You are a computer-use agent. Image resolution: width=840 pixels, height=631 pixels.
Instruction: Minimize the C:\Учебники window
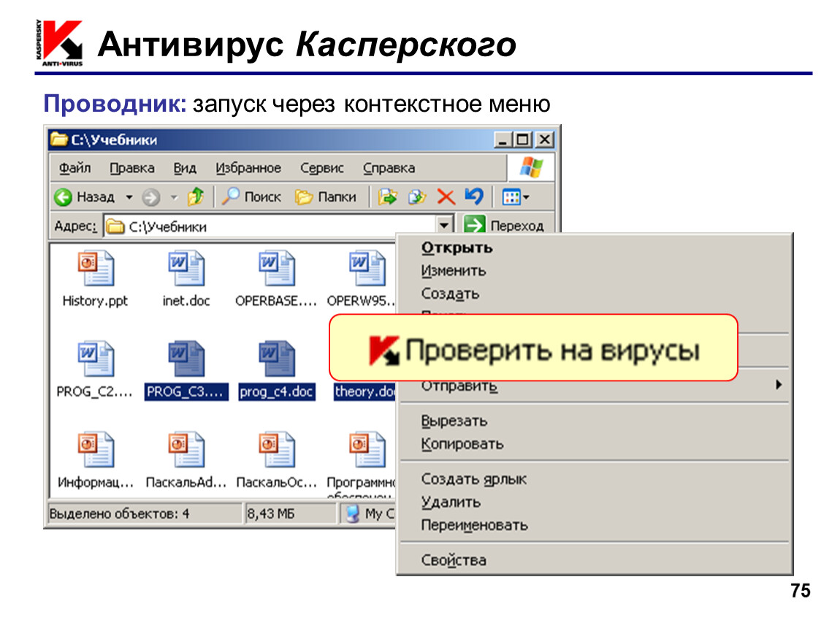click(x=503, y=140)
